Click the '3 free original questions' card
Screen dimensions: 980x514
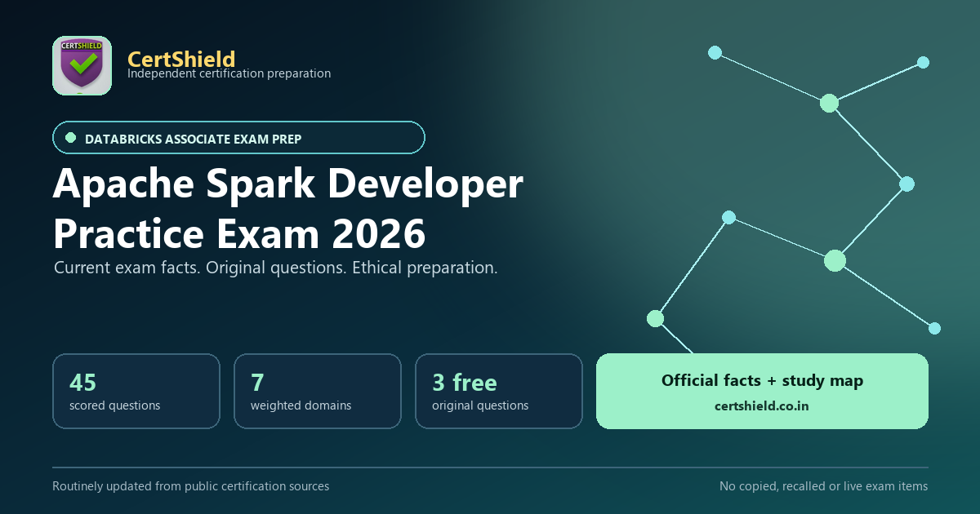[499, 391]
